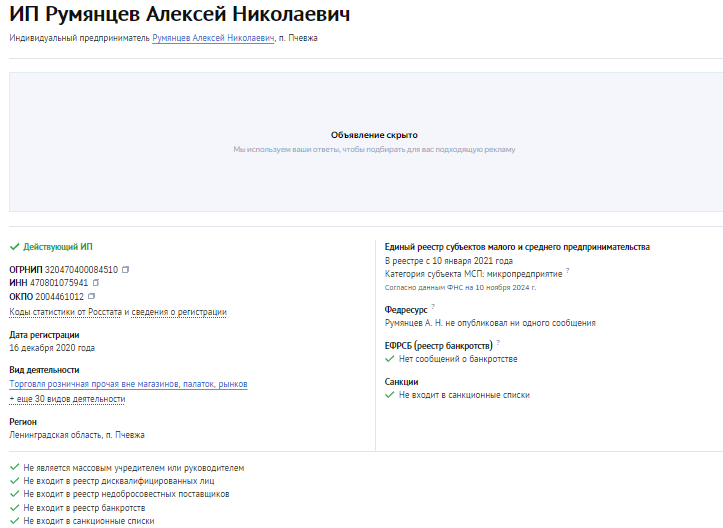Copy the ОГРНИП number via copy icon
This screenshot has width=723, height=528.
coord(125,270)
